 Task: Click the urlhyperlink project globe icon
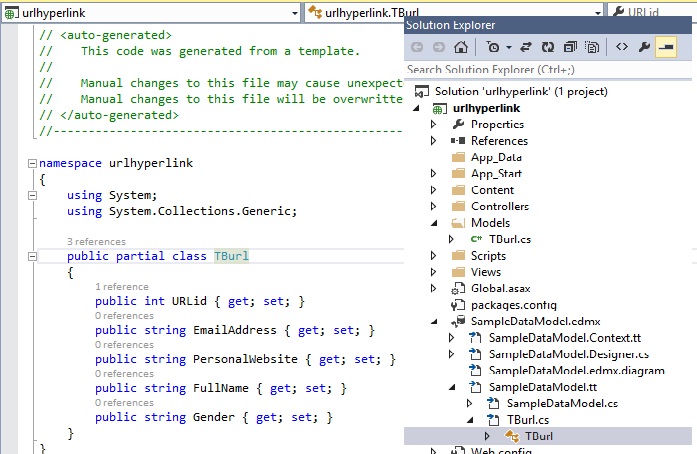(440, 109)
